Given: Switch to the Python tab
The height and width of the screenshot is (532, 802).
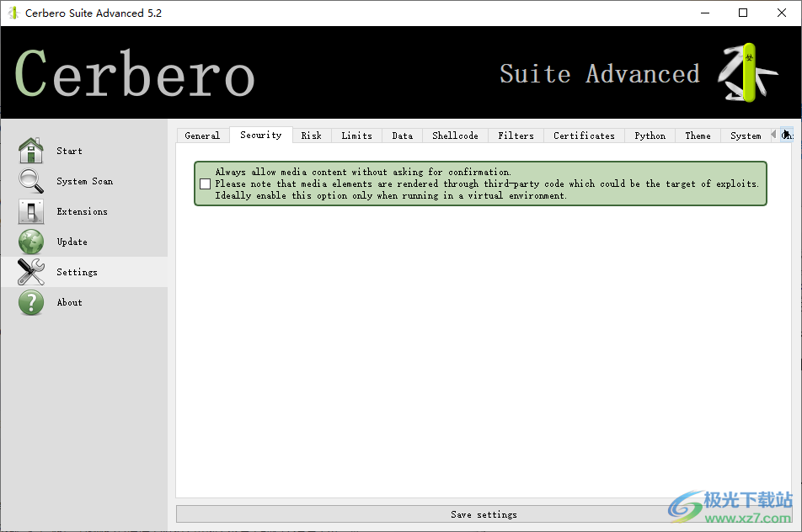Looking at the screenshot, I should [x=650, y=136].
